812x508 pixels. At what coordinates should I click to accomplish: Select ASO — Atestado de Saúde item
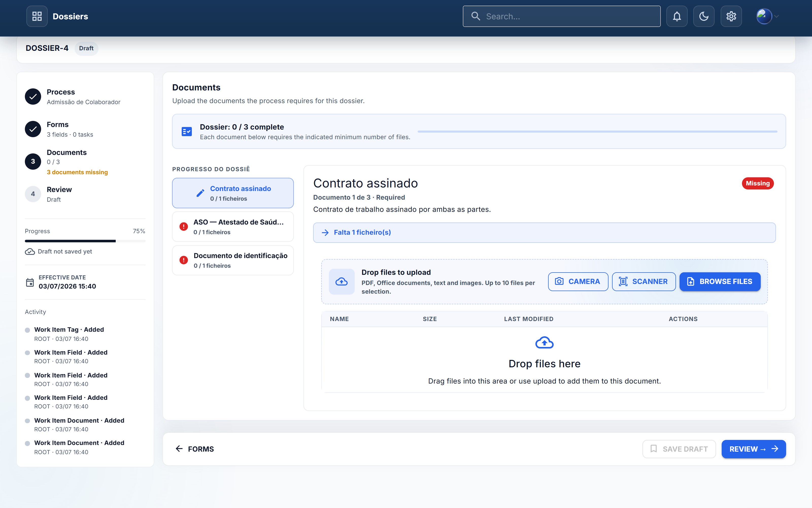tap(233, 227)
